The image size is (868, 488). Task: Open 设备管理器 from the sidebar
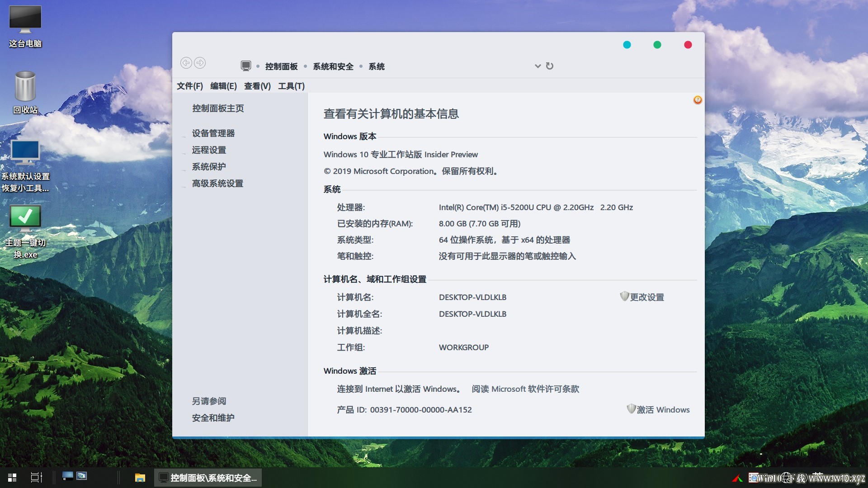(x=213, y=133)
